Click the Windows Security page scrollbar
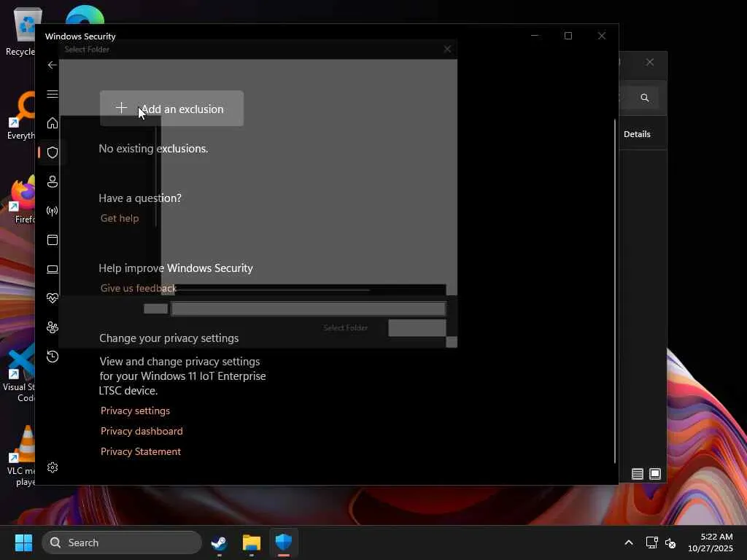This screenshot has width=747, height=560. pos(614,290)
